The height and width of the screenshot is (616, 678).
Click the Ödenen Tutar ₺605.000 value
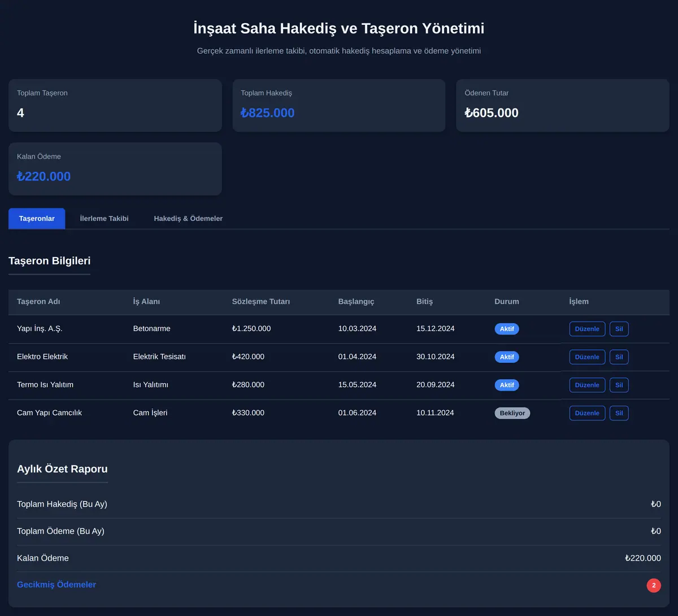pyautogui.click(x=492, y=113)
